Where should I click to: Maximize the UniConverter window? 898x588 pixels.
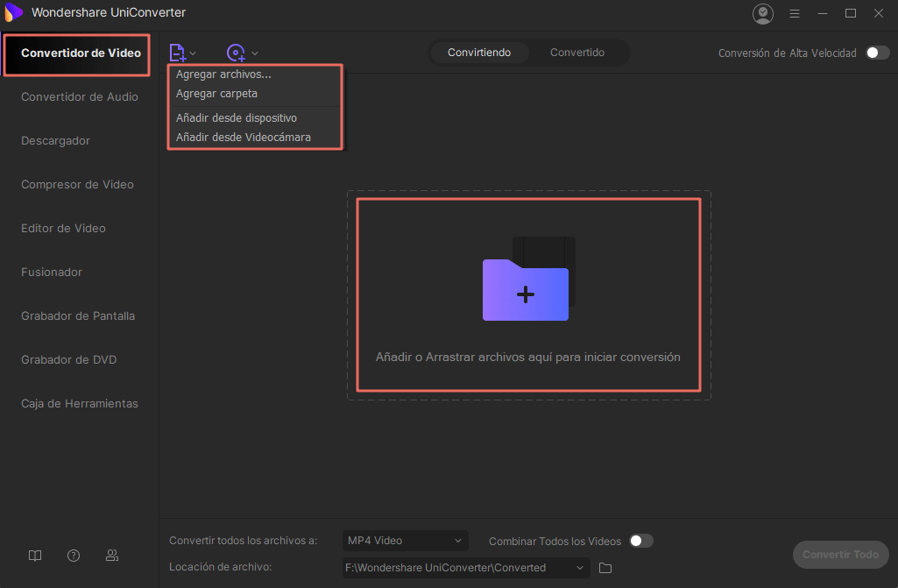point(851,13)
